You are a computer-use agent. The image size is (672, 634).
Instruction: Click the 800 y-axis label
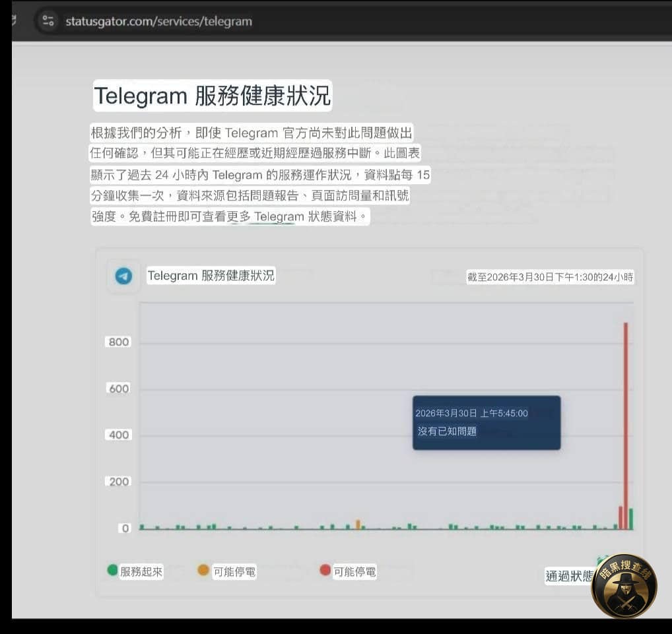tap(119, 342)
